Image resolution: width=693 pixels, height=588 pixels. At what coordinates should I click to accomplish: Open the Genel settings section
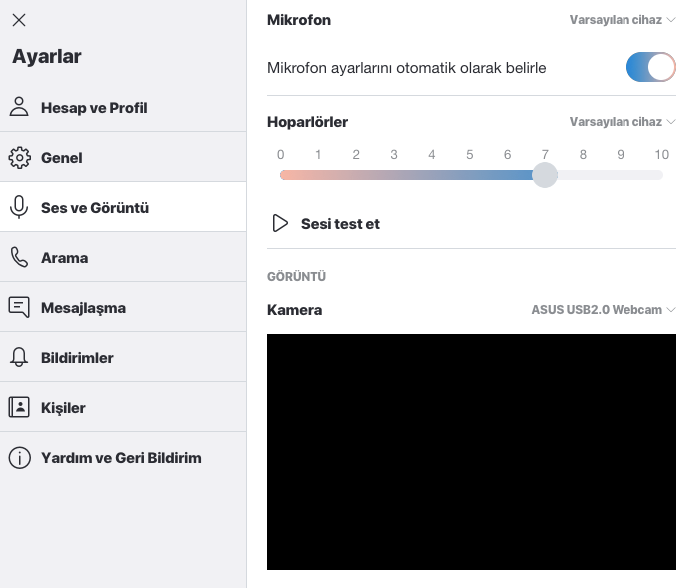62,158
